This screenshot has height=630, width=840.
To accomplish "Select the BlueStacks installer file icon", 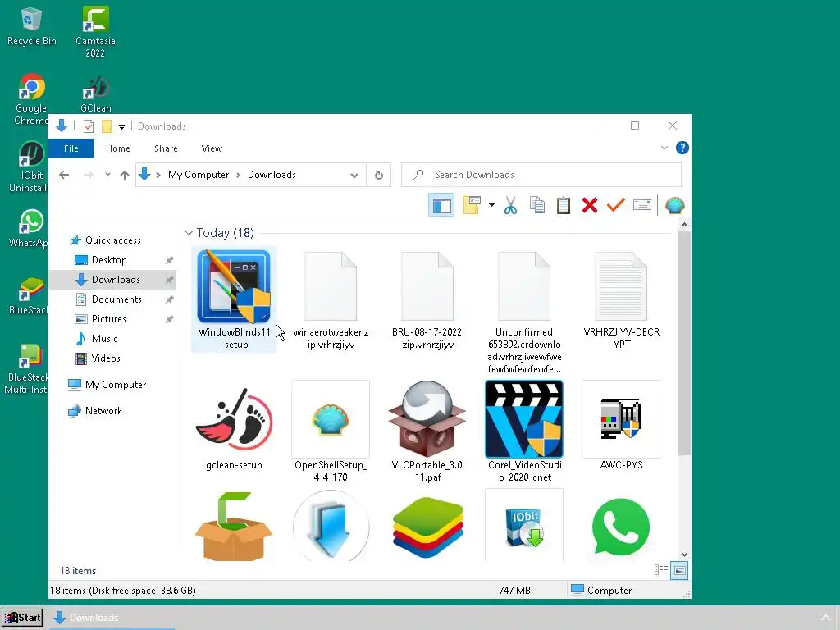I will (427, 526).
